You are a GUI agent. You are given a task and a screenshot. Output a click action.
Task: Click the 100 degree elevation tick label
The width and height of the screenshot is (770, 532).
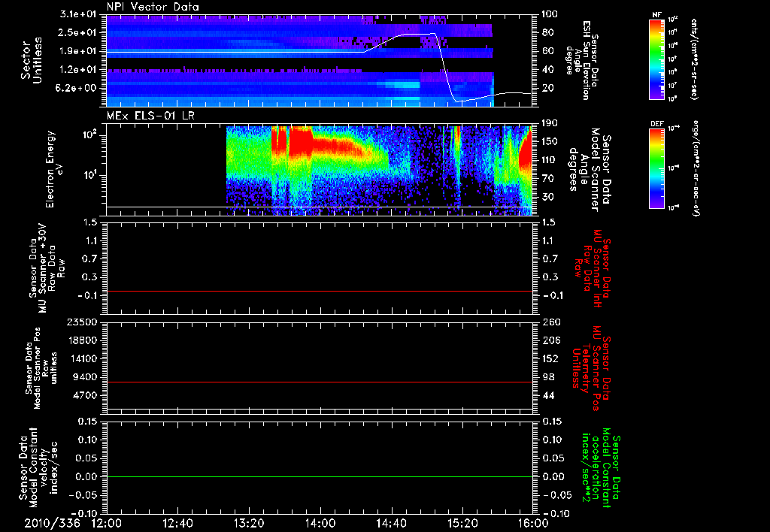click(x=550, y=14)
